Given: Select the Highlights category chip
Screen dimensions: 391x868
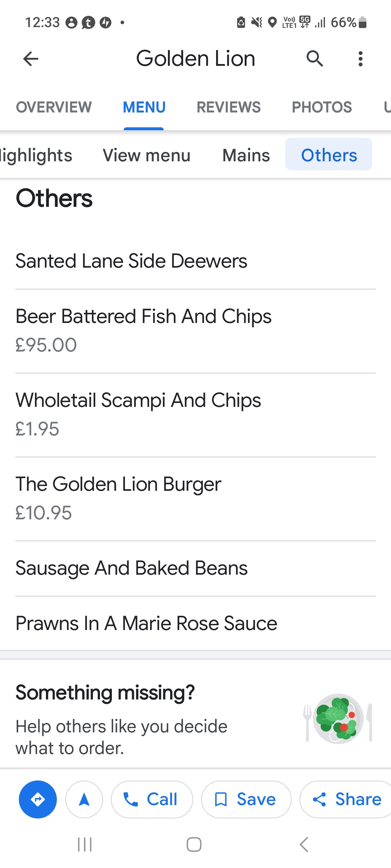Looking at the screenshot, I should coord(36,155).
